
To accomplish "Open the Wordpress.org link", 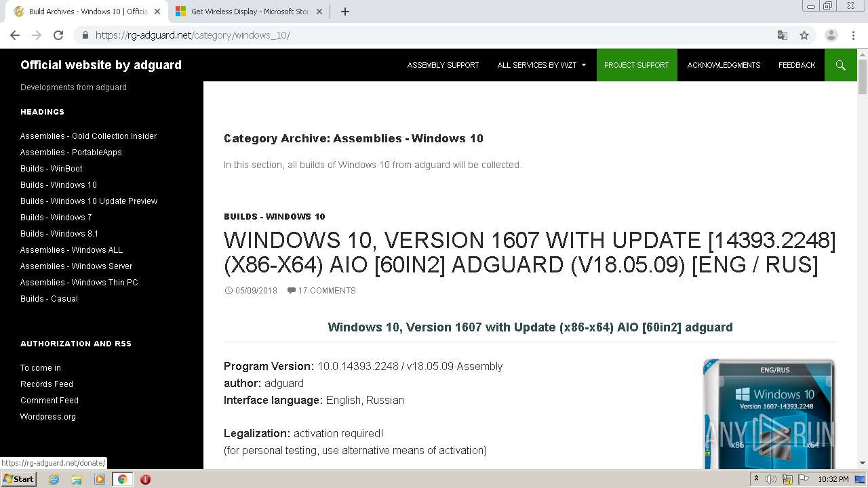I will [48, 417].
